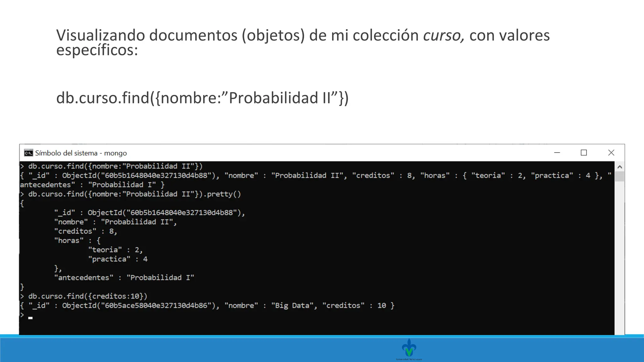644x362 pixels.
Task: Click the terminal scrollbar thumb
Action: point(619,176)
